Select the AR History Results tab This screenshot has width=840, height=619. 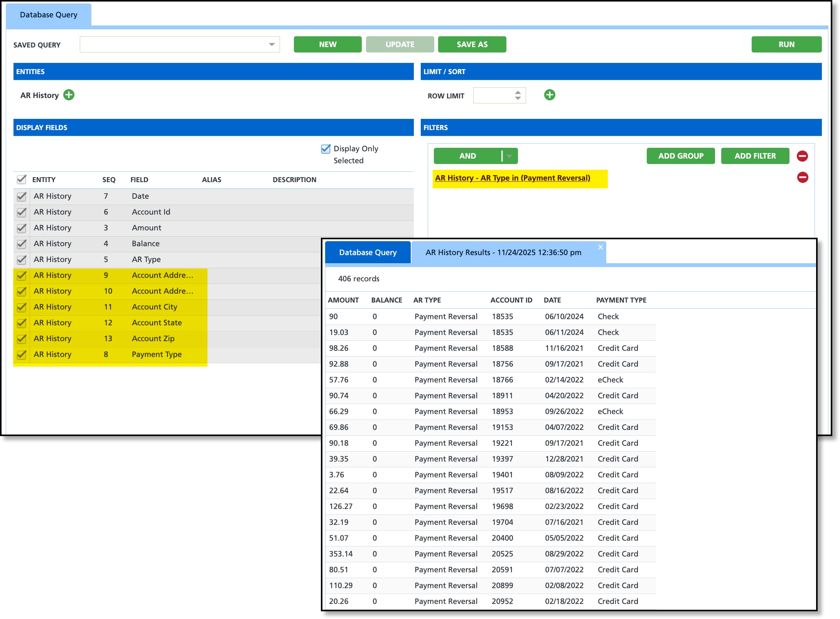[503, 252]
